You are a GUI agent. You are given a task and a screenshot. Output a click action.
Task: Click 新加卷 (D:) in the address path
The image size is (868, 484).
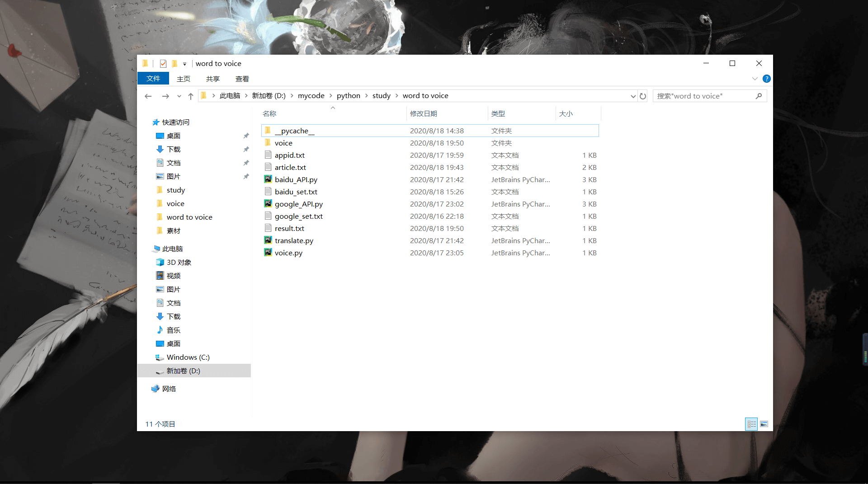(269, 96)
